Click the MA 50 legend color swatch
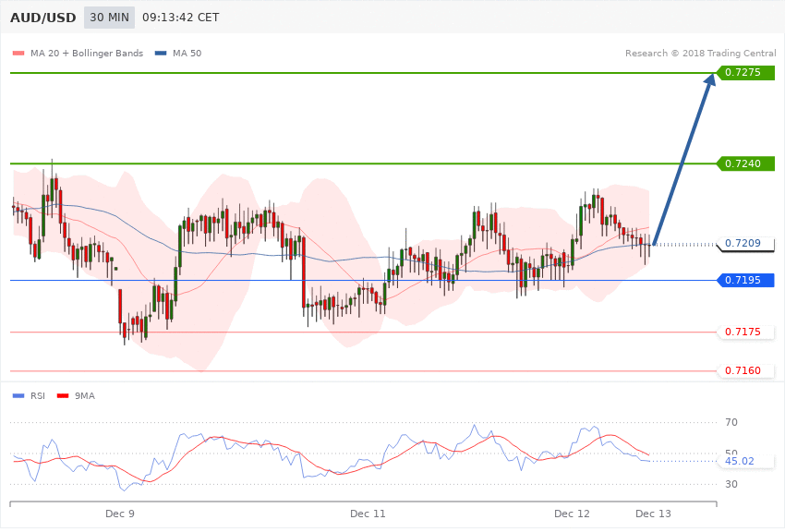This screenshot has width=785, height=532. [161, 54]
